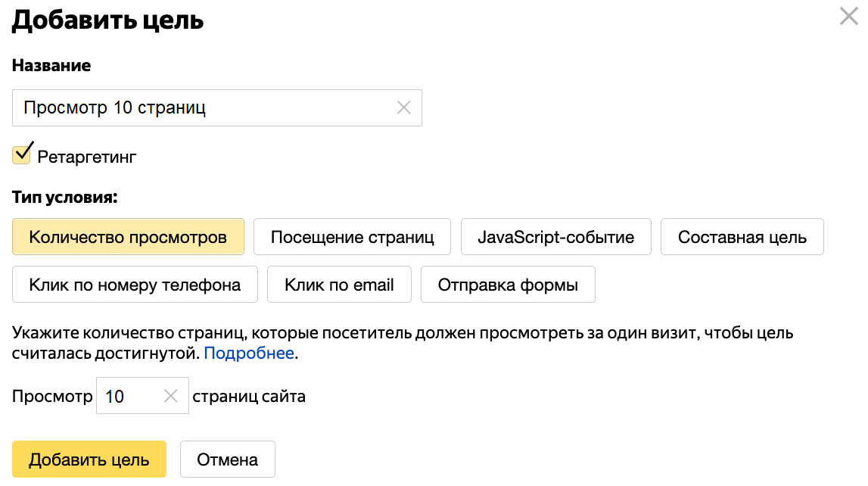Pick the Клик по номеру телефона option
This screenshot has height=486, width=868.
135,285
